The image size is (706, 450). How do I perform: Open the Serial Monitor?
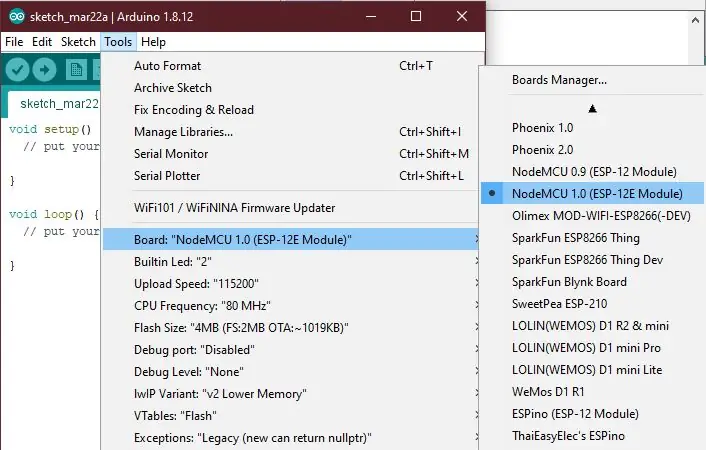click(291, 154)
